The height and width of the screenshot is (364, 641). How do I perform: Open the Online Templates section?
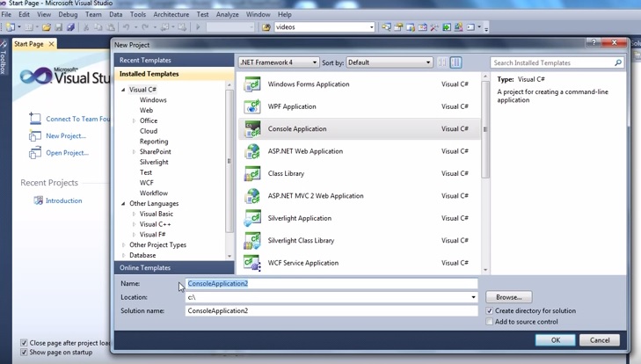click(x=174, y=268)
